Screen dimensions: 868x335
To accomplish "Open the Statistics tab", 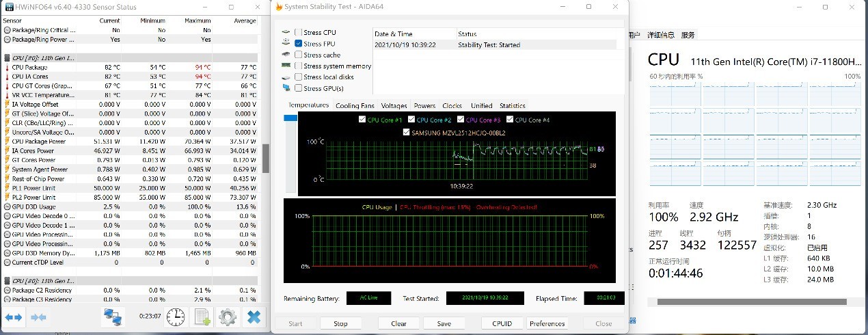I will click(512, 106).
